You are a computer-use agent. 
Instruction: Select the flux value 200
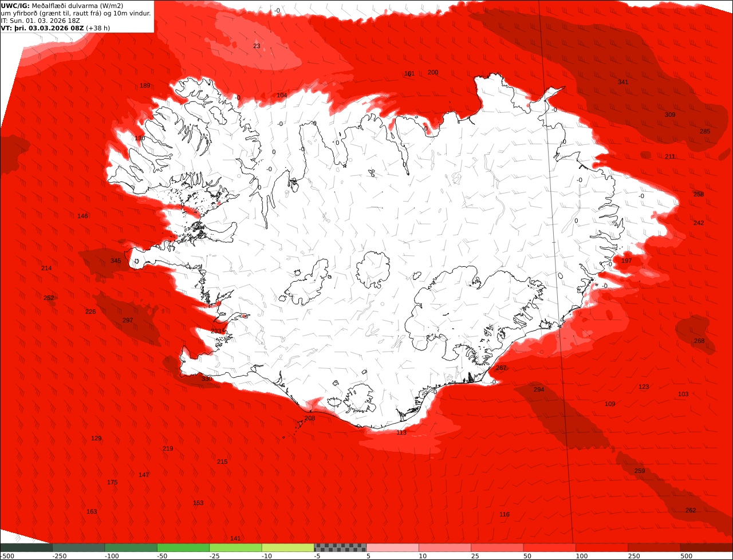pyautogui.click(x=433, y=72)
